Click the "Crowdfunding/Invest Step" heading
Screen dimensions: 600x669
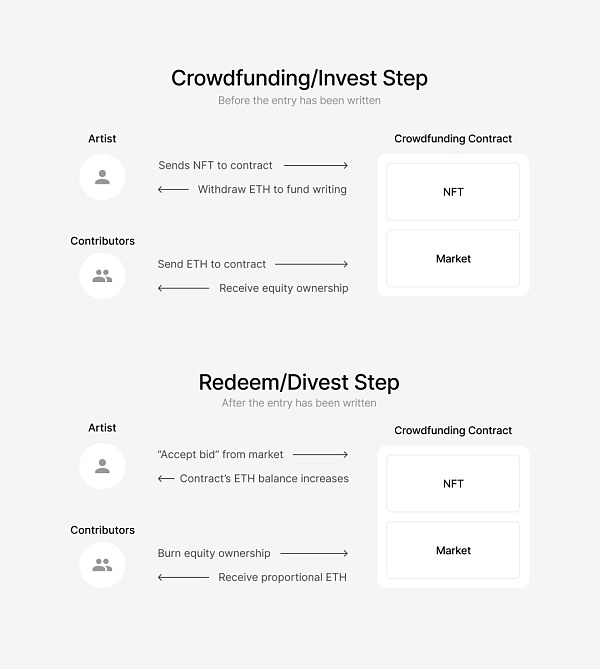[299, 78]
